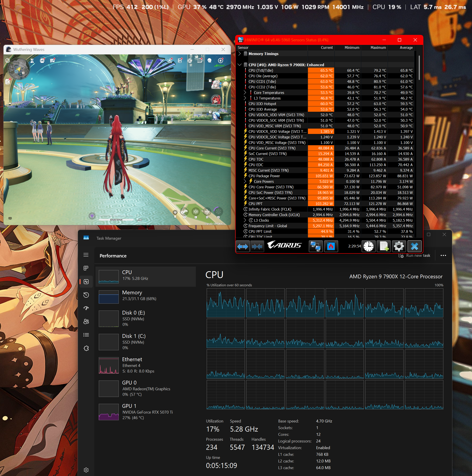Select Disk 1 (C:) performance item
The height and width of the screenshot is (476, 472).
[x=145, y=342]
